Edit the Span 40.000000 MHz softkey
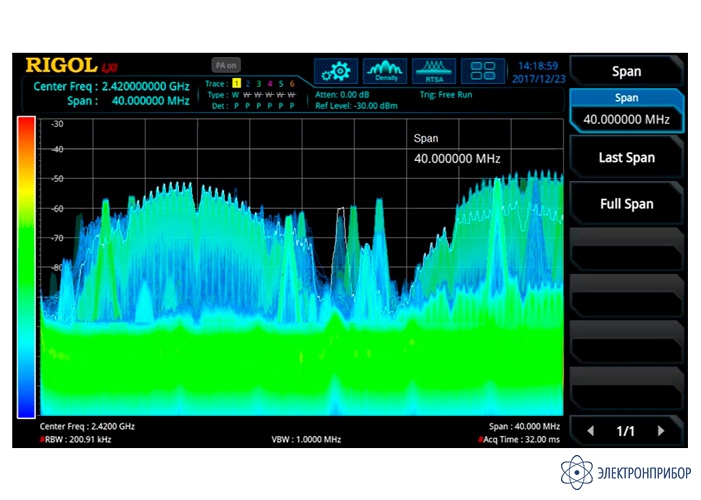This screenshot has height=500, width=701. [x=626, y=110]
